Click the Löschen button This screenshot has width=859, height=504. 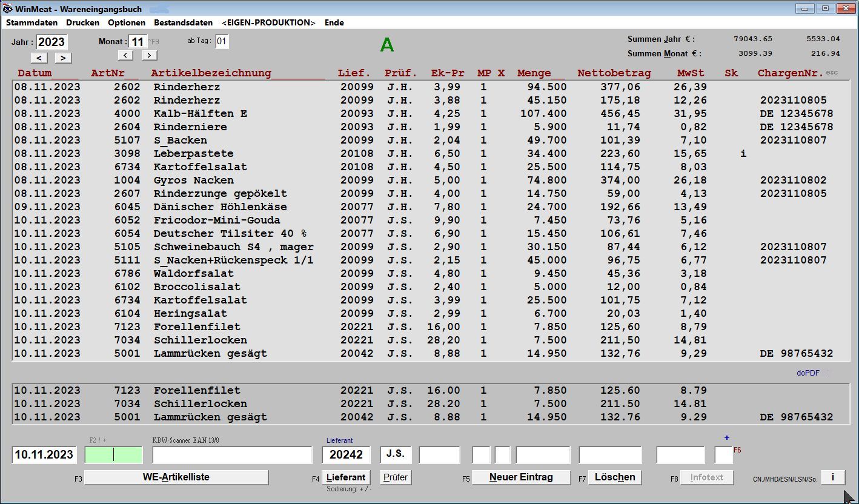point(614,477)
